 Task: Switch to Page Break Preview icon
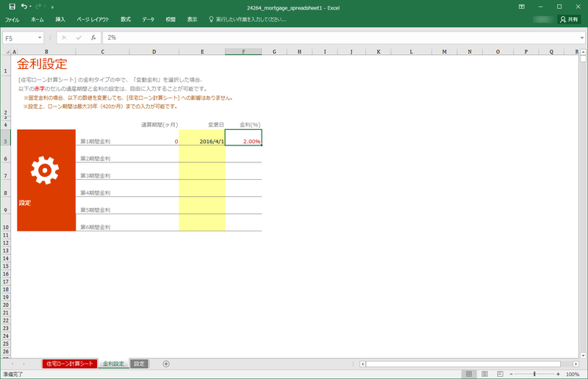(498, 374)
